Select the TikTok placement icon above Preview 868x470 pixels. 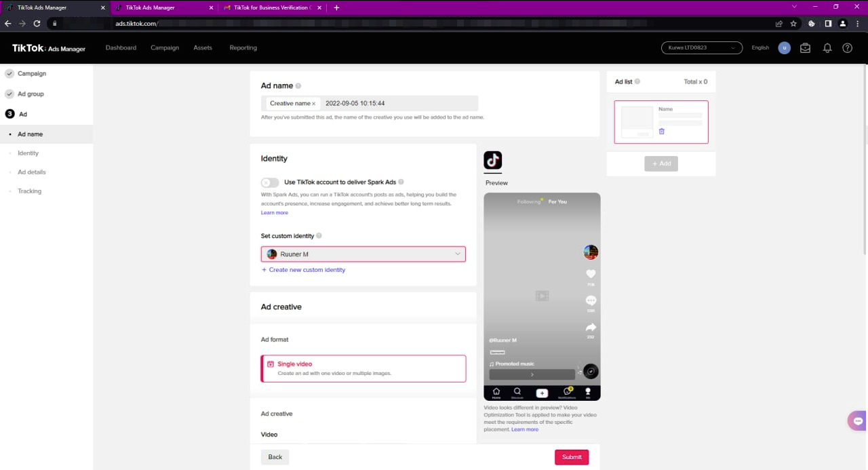(x=493, y=160)
